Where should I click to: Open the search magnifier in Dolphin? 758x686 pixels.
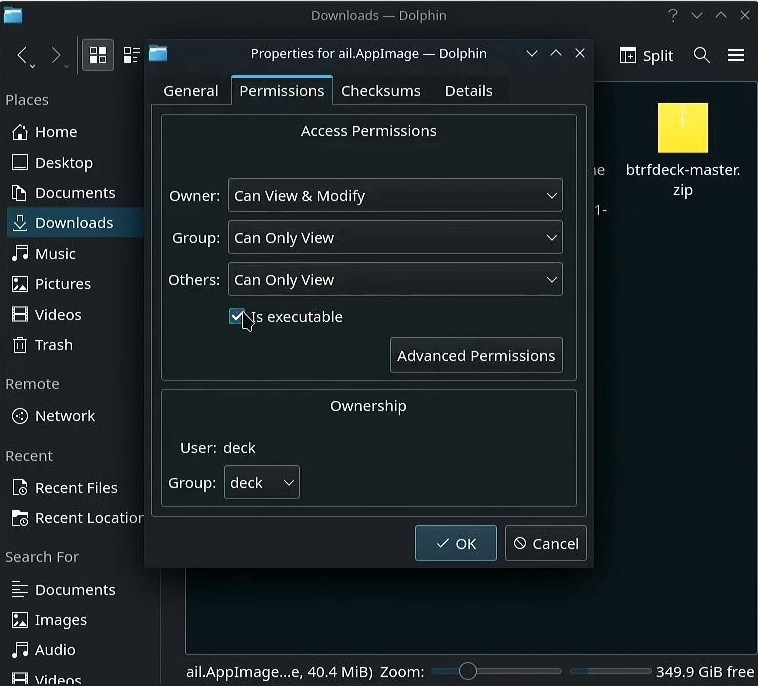(x=701, y=55)
